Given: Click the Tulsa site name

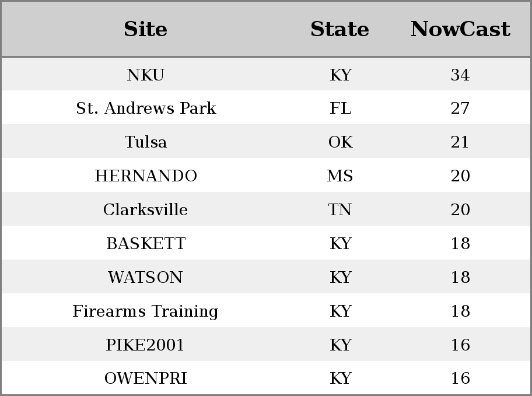Looking at the screenshot, I should [x=146, y=142].
